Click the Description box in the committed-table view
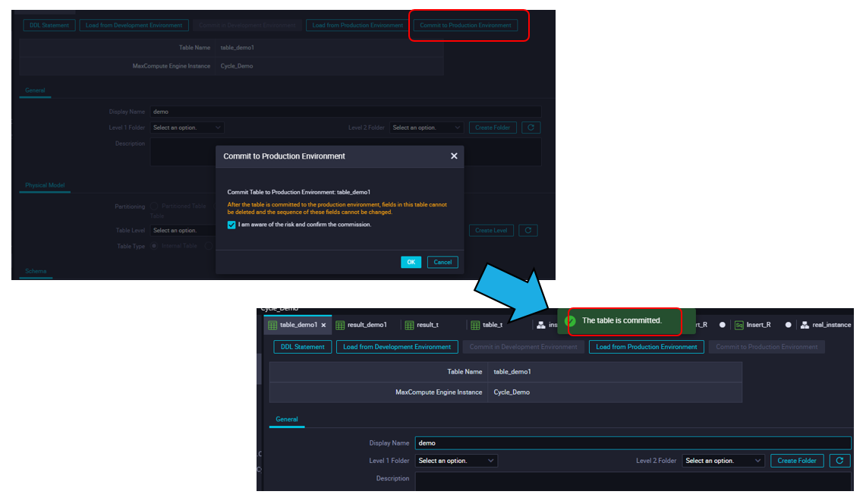 pos(633,481)
